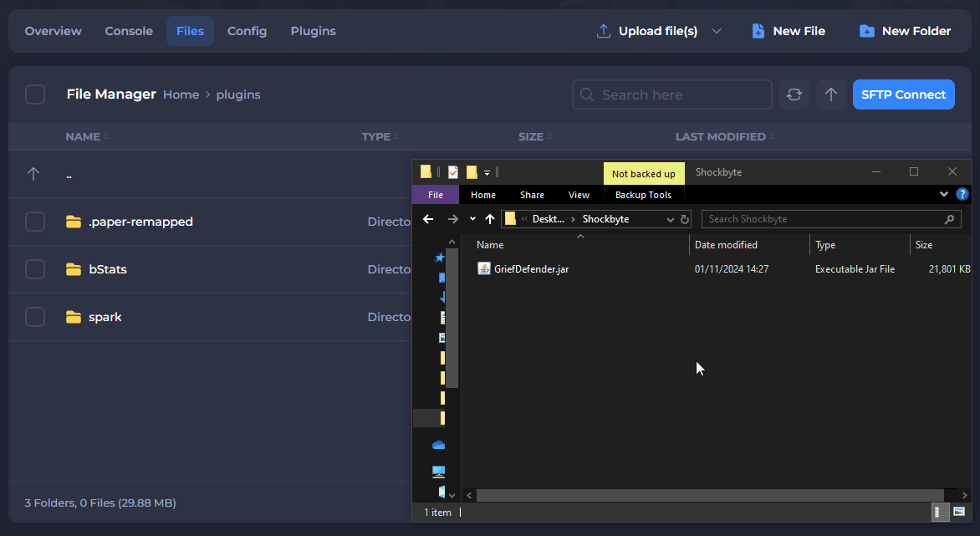This screenshot has width=980, height=536.
Task: Sort web file list by NAME column
Action: [x=86, y=137]
